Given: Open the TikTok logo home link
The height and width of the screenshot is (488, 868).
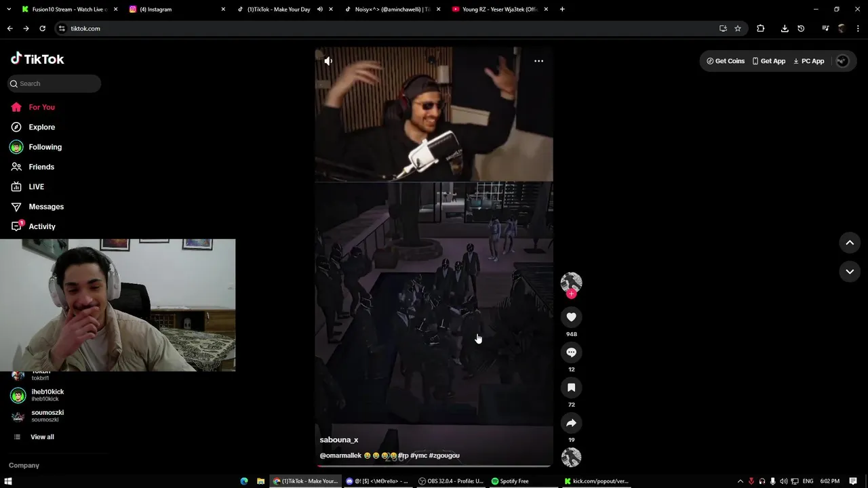Looking at the screenshot, I should 37,59.
